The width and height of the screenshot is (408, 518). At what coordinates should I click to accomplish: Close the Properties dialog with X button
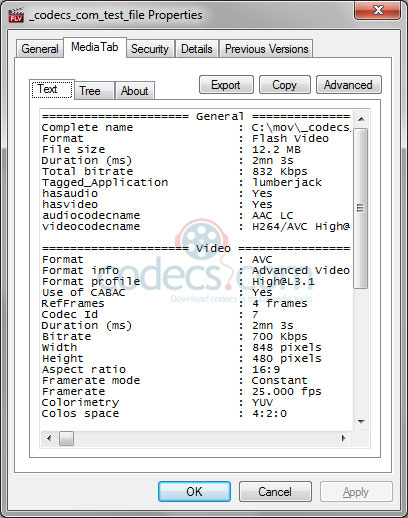[377, 10]
